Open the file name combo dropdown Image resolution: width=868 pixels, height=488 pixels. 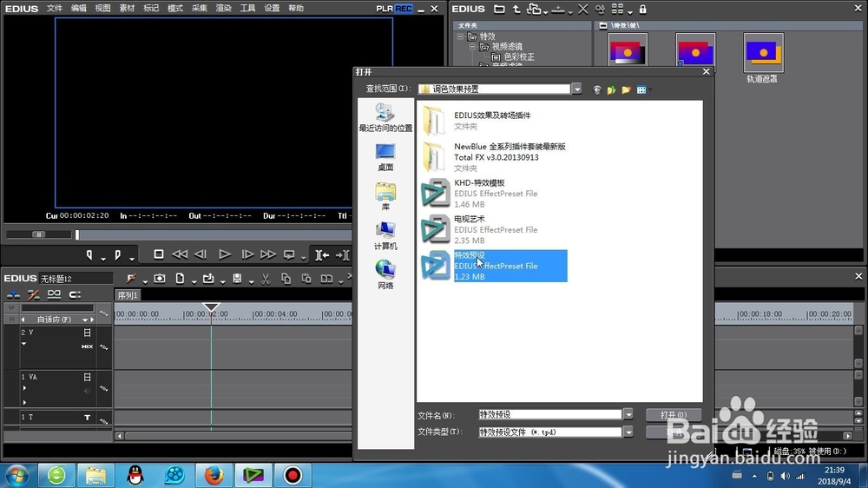point(628,414)
